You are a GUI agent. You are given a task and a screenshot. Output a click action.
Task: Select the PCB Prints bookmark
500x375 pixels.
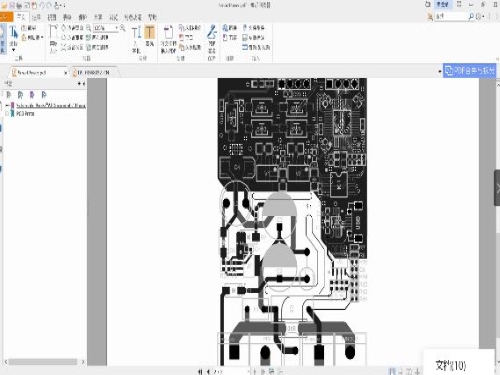click(25, 114)
